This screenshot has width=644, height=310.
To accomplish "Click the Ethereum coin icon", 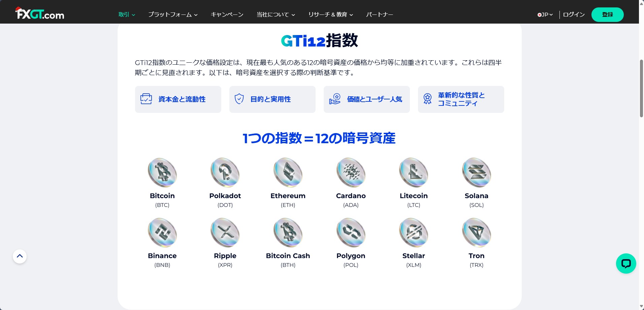I will click(288, 173).
